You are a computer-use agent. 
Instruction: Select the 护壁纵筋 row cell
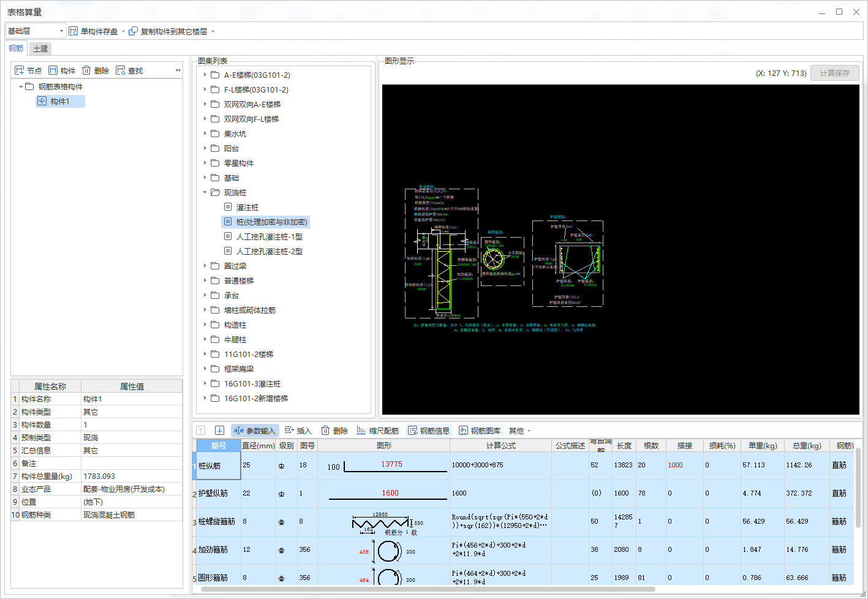[x=218, y=493]
